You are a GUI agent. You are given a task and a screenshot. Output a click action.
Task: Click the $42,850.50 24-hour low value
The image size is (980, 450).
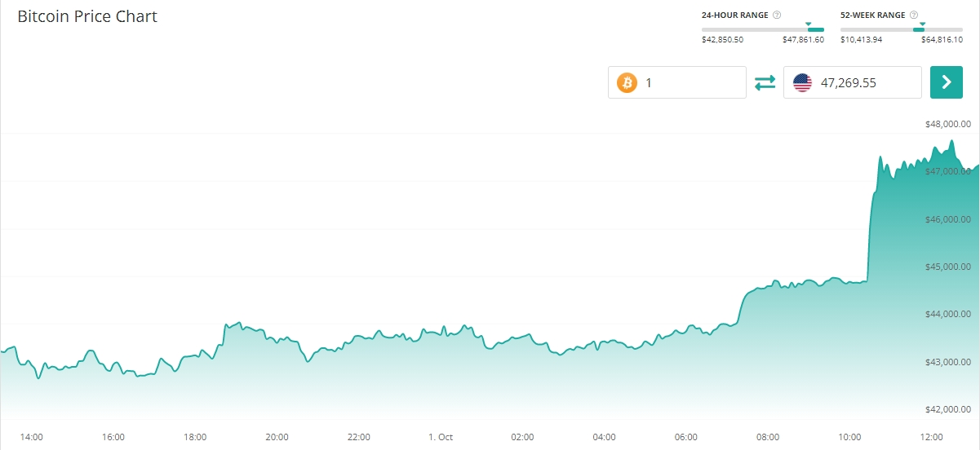722,39
